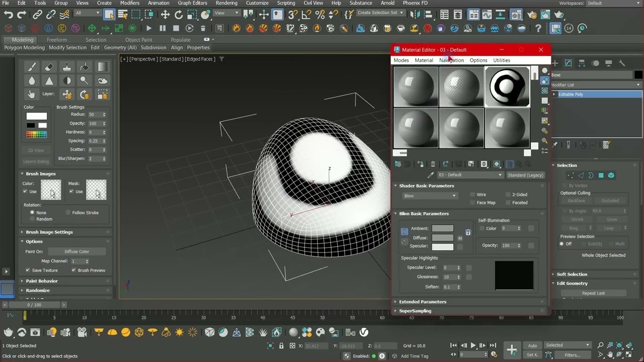Expand the Randomize rollout

(65, 290)
